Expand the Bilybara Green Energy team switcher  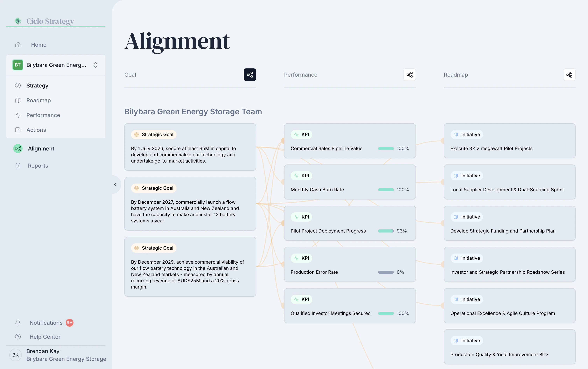coord(95,65)
